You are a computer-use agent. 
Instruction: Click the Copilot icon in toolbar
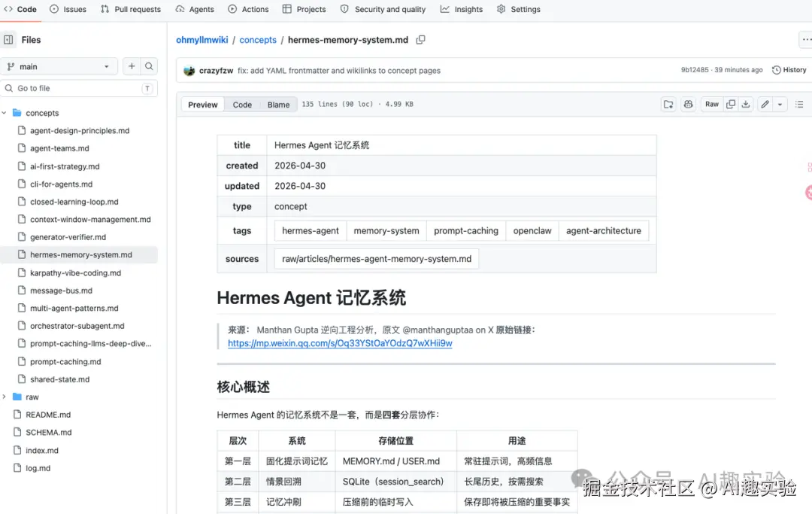pos(688,104)
